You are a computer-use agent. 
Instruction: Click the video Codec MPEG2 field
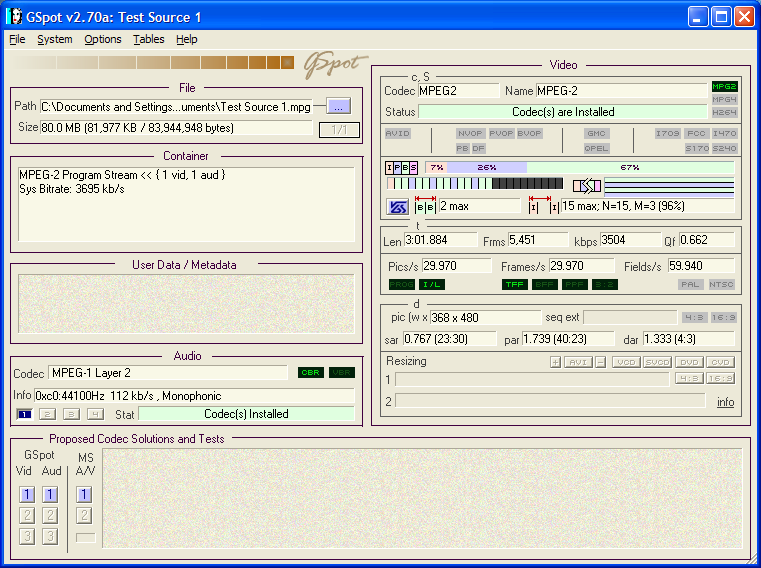pos(459,91)
